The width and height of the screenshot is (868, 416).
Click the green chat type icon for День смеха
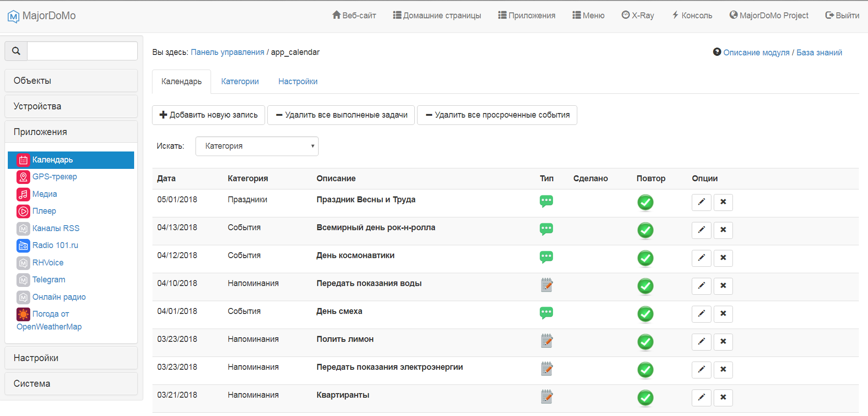(546, 313)
